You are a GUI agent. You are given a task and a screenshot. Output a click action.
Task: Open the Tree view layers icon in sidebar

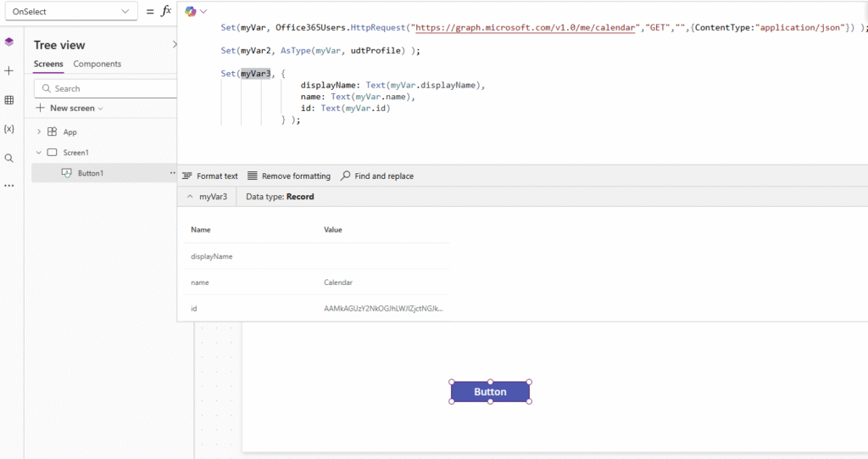click(x=8, y=42)
